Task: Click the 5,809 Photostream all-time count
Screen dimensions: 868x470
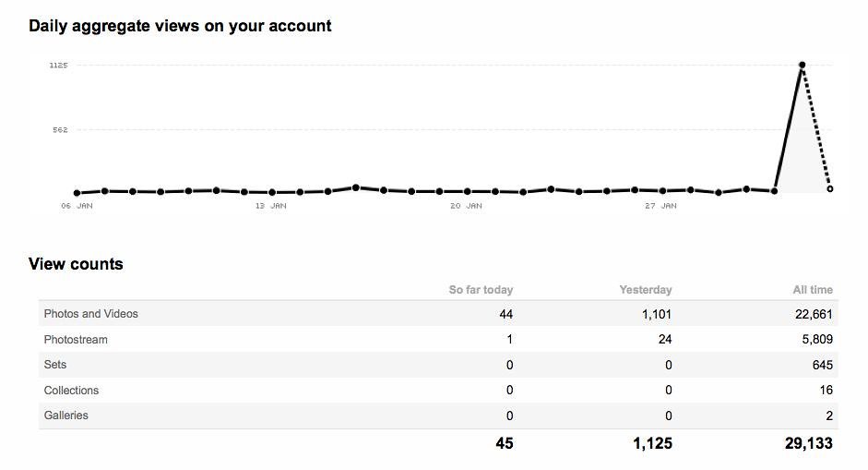Action: coord(816,340)
